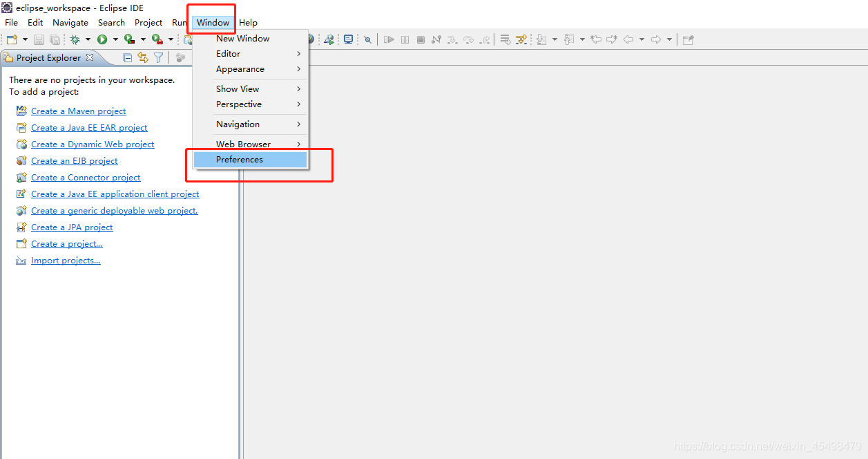This screenshot has height=459, width=868.
Task: Click the External Tools run icon
Action: pos(157,39)
